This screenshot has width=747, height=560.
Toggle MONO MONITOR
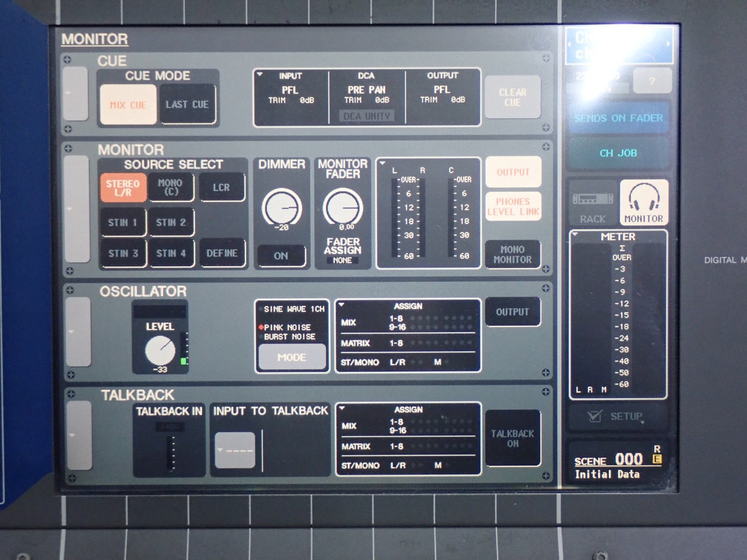(512, 254)
